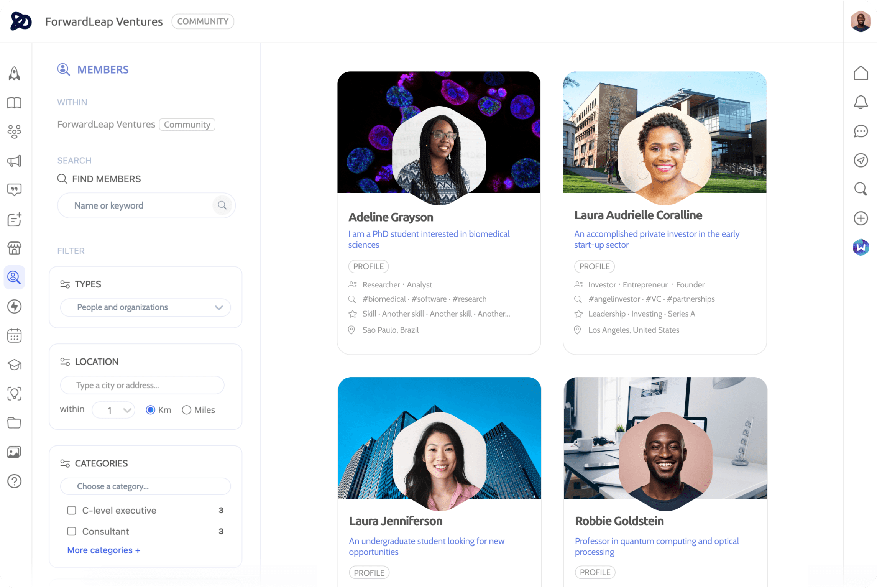Click PROFILE badge on Adeline Grayson card
This screenshot has width=877, height=588.
point(368,266)
